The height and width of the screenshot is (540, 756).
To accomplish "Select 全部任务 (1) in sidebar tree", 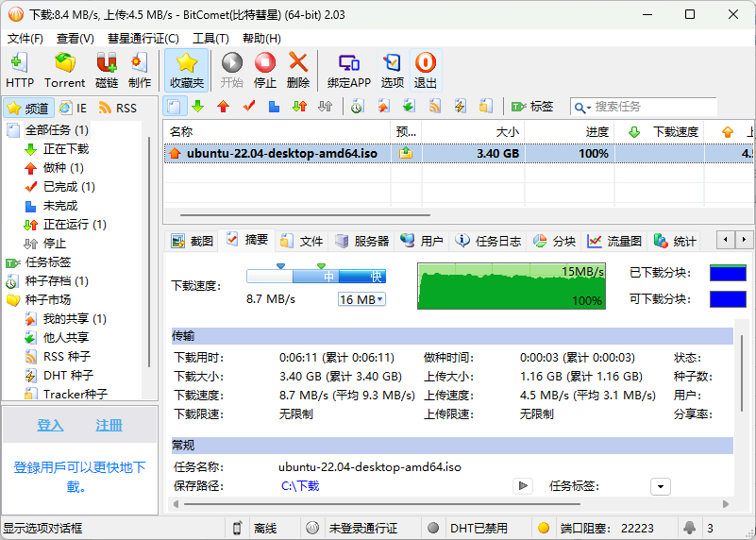I will pos(57,130).
